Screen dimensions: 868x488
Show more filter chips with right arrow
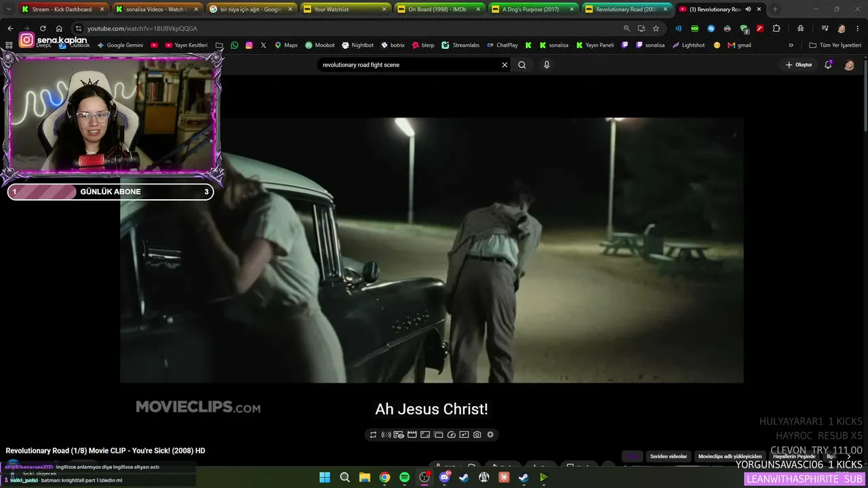(x=848, y=456)
